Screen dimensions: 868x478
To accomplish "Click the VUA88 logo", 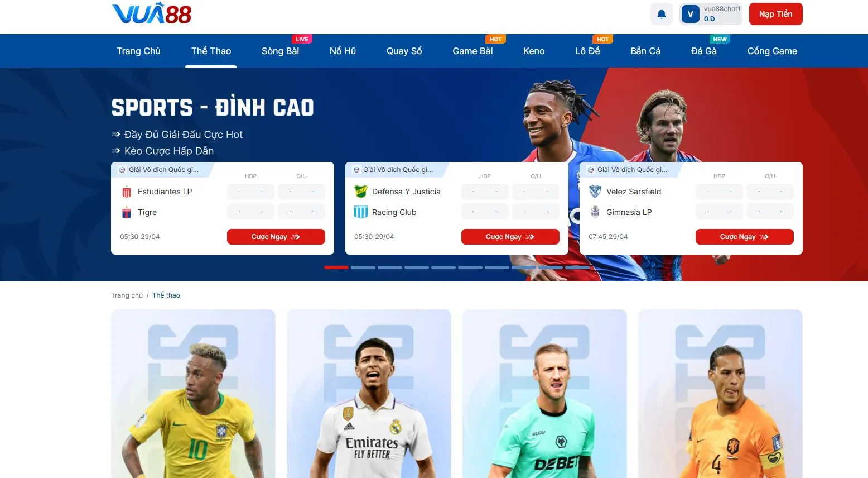I will click(x=152, y=13).
